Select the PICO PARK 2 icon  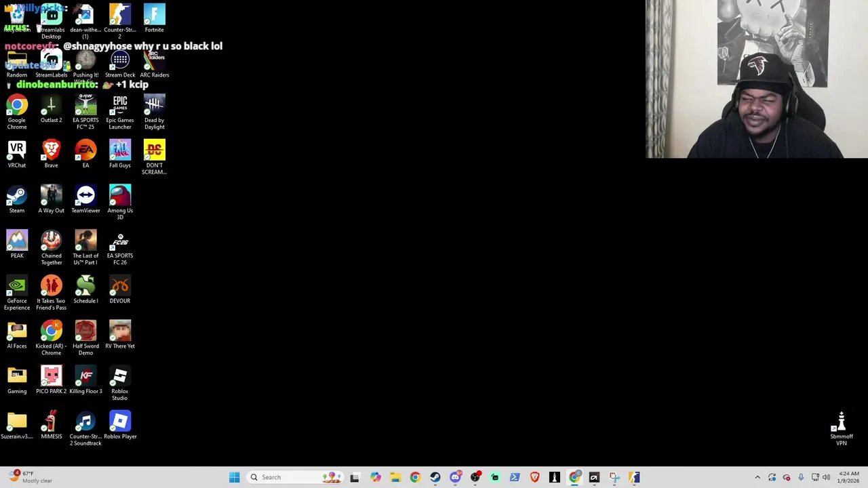[51, 380]
